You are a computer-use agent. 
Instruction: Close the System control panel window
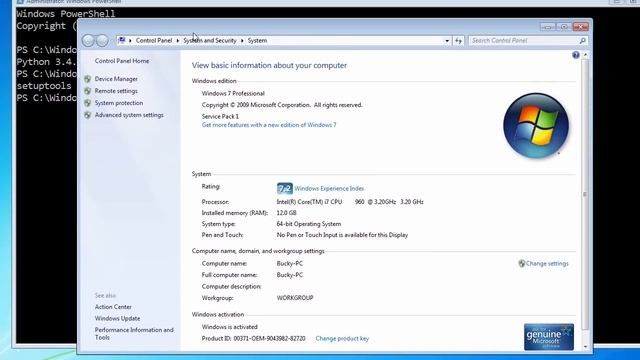coord(580,27)
